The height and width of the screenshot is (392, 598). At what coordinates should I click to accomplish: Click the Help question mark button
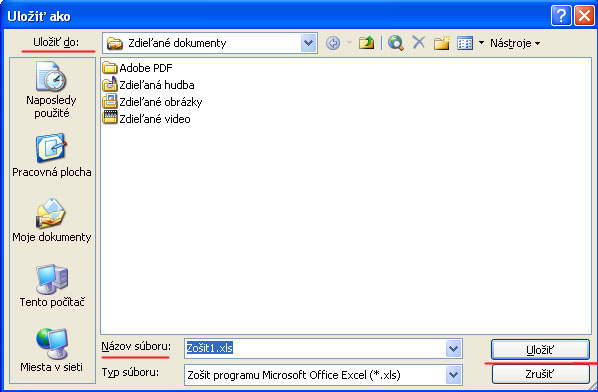pyautogui.click(x=561, y=16)
